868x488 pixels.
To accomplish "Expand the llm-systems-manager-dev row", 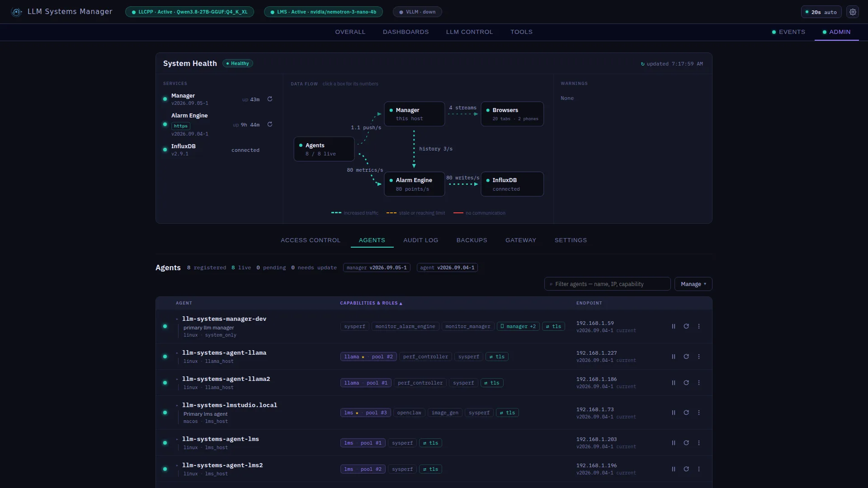I will [x=177, y=319].
